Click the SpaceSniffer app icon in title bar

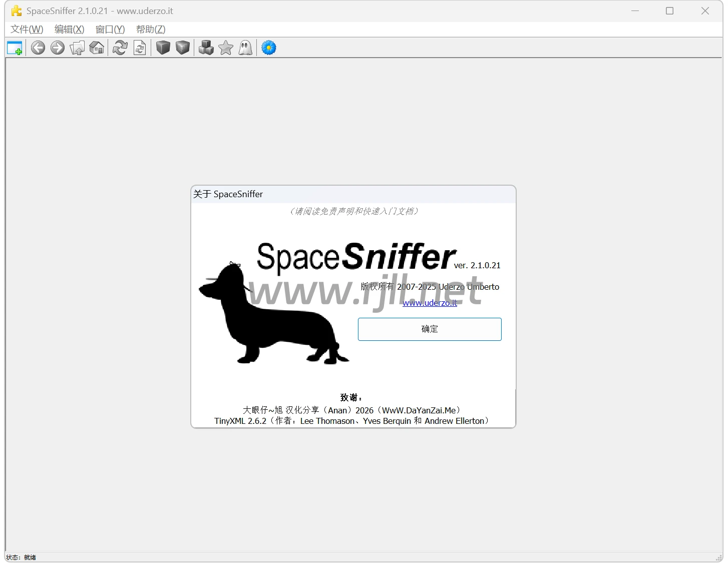(17, 11)
